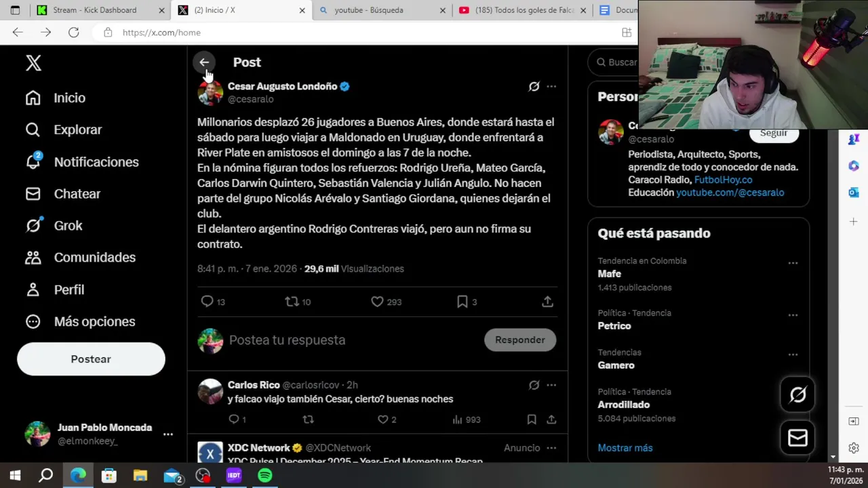Viewport: 868px width, 488px height.
Task: Click the share icon on Cesar's post
Action: (x=547, y=302)
